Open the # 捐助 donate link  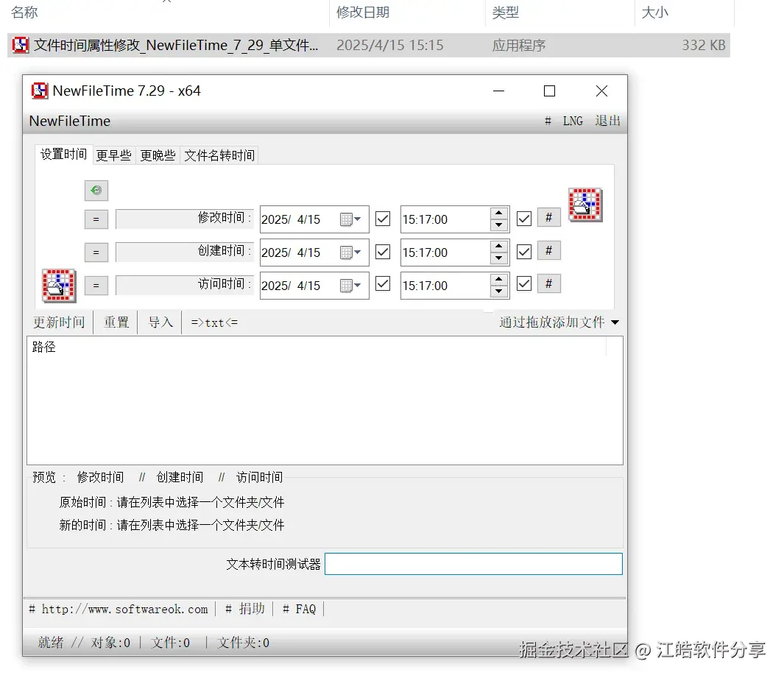coord(244,609)
